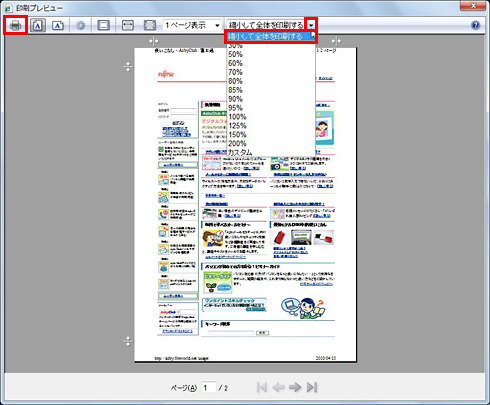The width and height of the screenshot is (490, 405).
Task: Go to the first page button
Action: tap(262, 387)
